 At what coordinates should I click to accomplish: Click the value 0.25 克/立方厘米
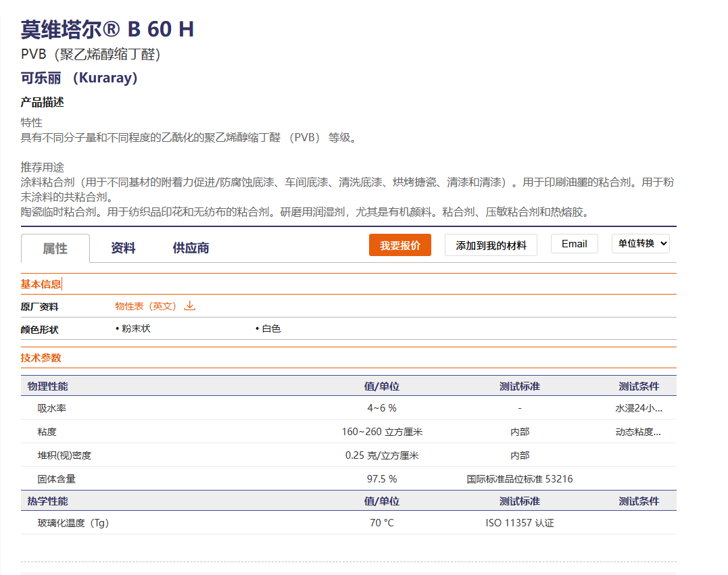tap(382, 455)
